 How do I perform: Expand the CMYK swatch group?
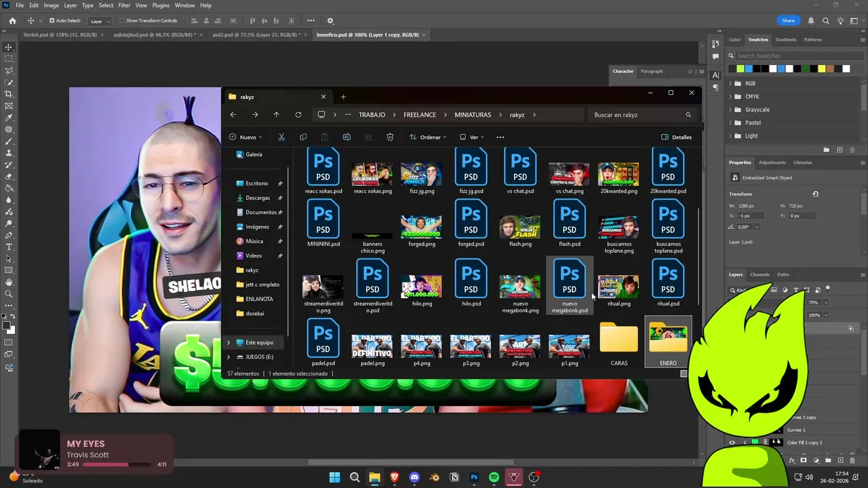(x=730, y=96)
